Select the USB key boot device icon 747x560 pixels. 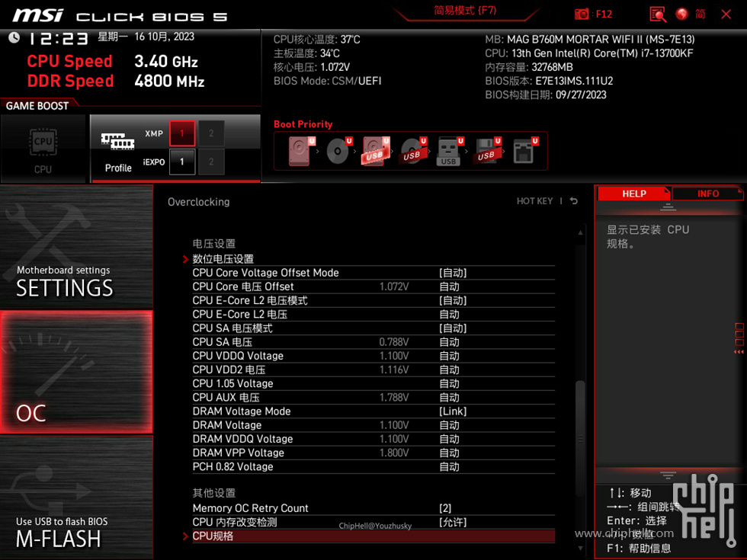pos(449,151)
